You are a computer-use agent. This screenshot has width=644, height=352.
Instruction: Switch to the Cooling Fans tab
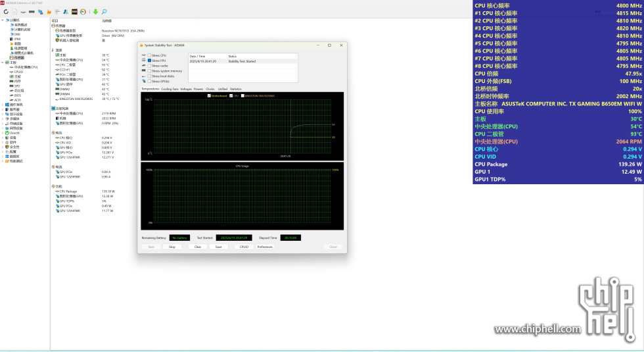[170, 89]
